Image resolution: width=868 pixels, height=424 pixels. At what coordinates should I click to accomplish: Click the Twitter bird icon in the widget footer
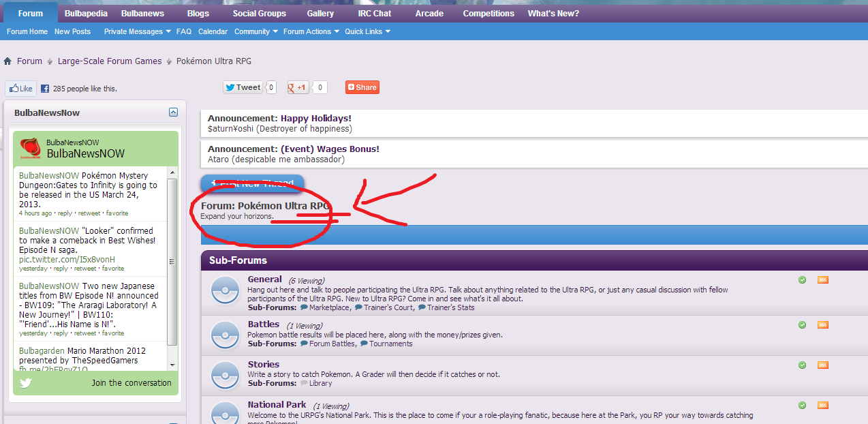(x=26, y=382)
